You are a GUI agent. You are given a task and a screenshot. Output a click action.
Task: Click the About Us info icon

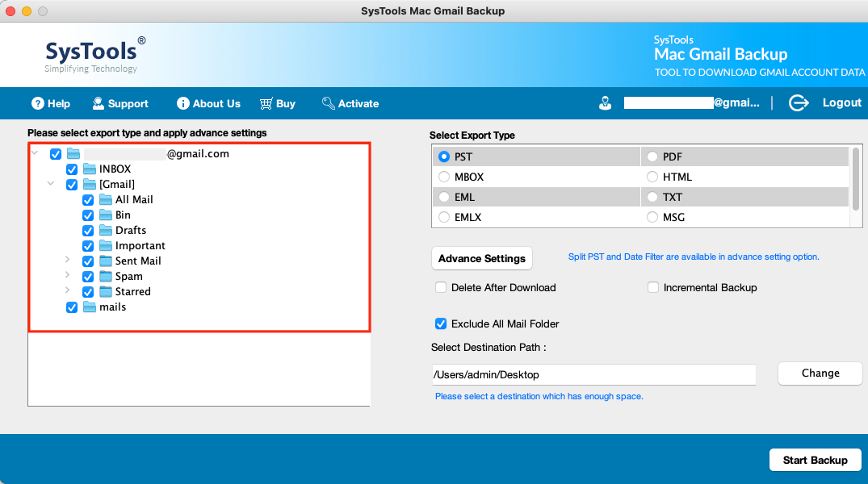point(183,103)
